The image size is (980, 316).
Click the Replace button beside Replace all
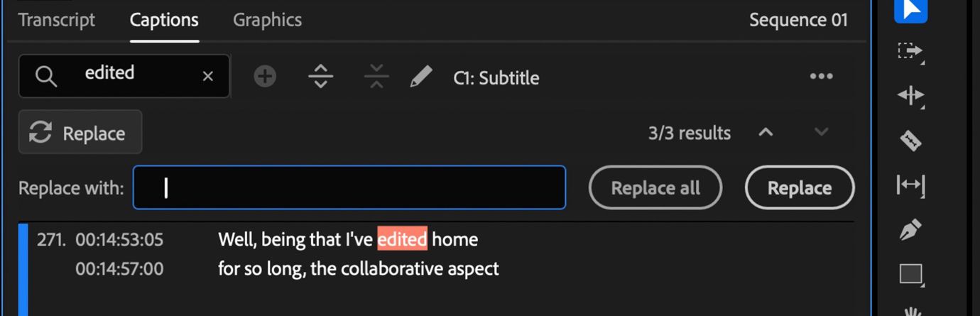click(799, 188)
